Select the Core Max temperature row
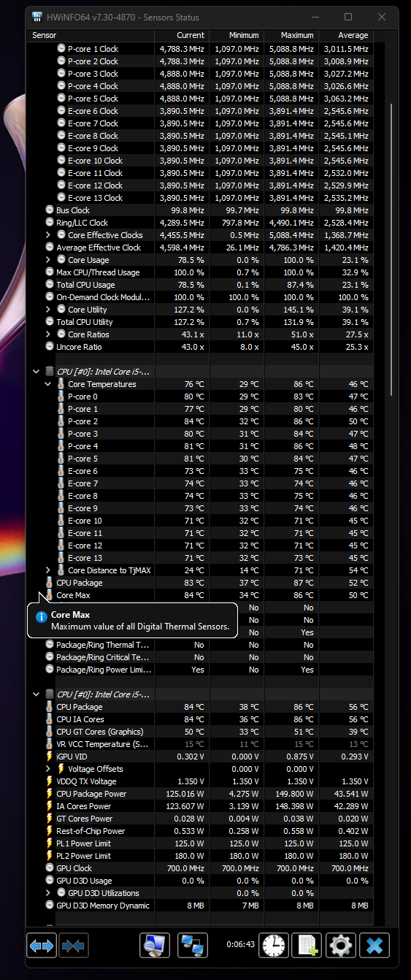The image size is (411, 980). [x=201, y=595]
